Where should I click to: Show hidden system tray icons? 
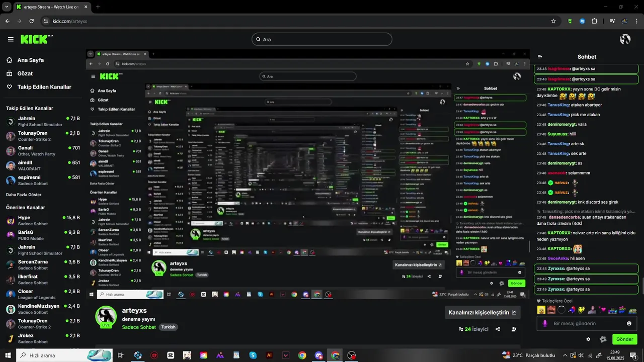coord(565,355)
